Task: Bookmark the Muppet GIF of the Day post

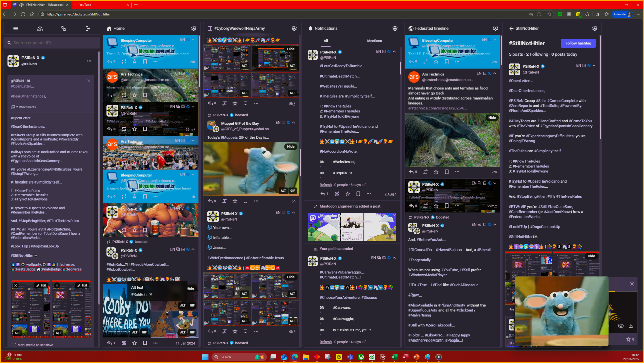Action: (x=245, y=201)
